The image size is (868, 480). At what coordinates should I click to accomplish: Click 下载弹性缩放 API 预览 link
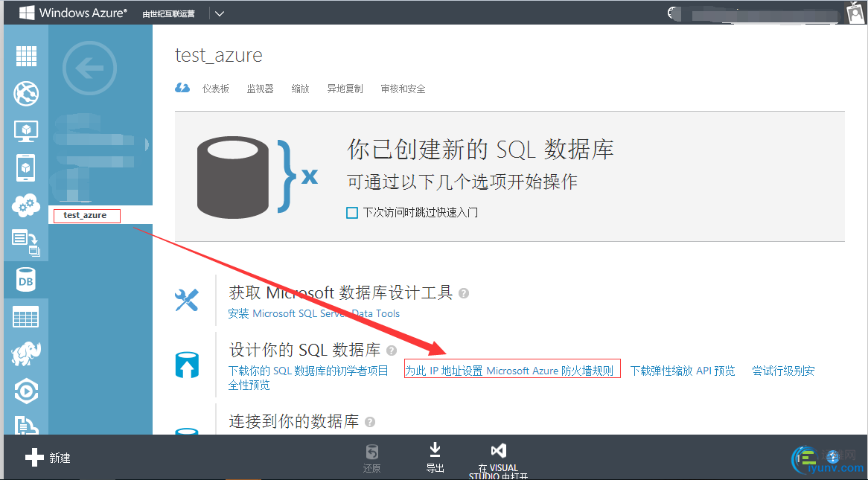(x=683, y=371)
